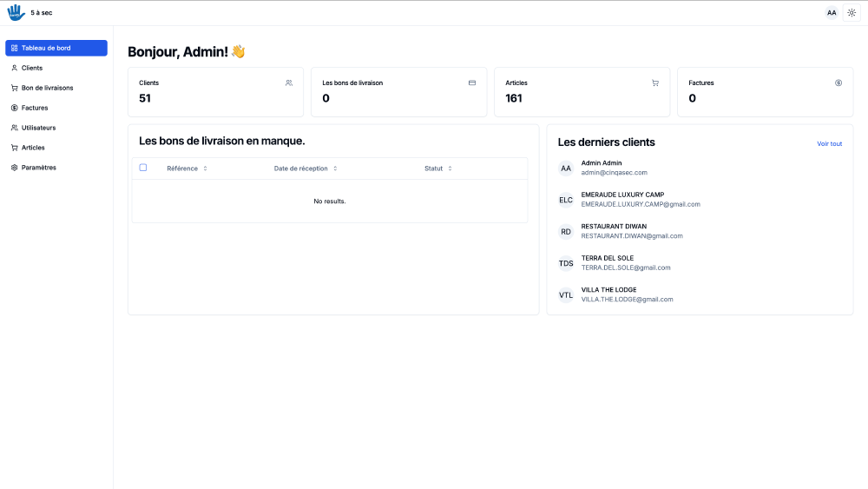Sort table by Référence column arrows
Screen dimensions: 868x489
205,169
